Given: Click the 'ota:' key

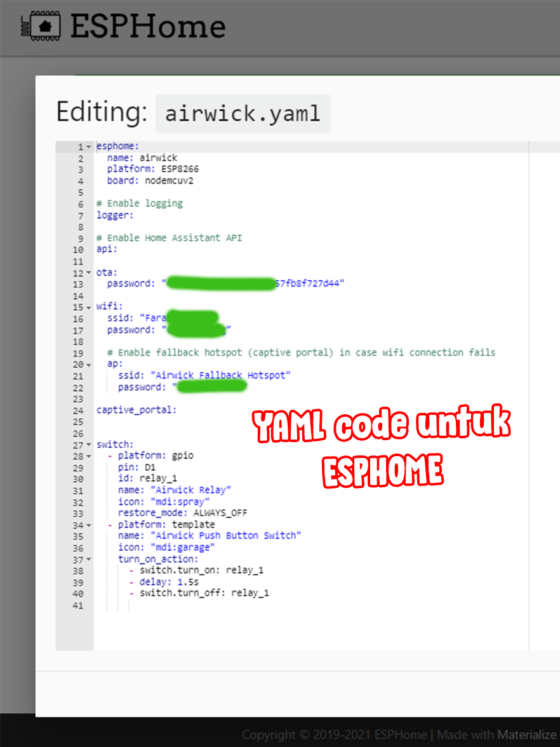Looking at the screenshot, I should 107,273.
